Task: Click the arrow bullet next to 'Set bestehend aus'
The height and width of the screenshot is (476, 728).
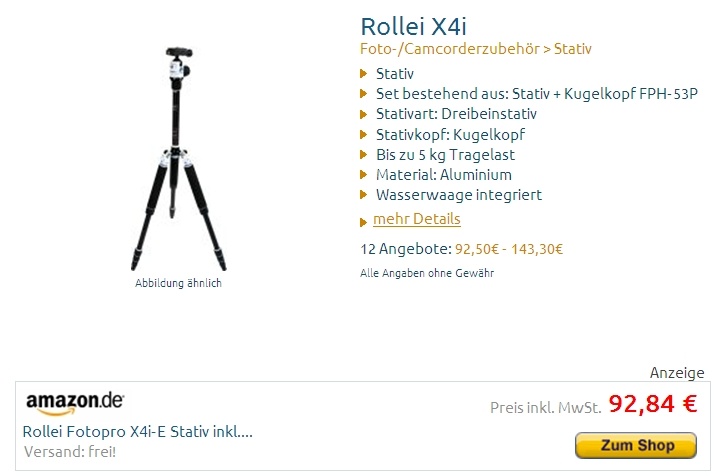Action: [x=364, y=94]
